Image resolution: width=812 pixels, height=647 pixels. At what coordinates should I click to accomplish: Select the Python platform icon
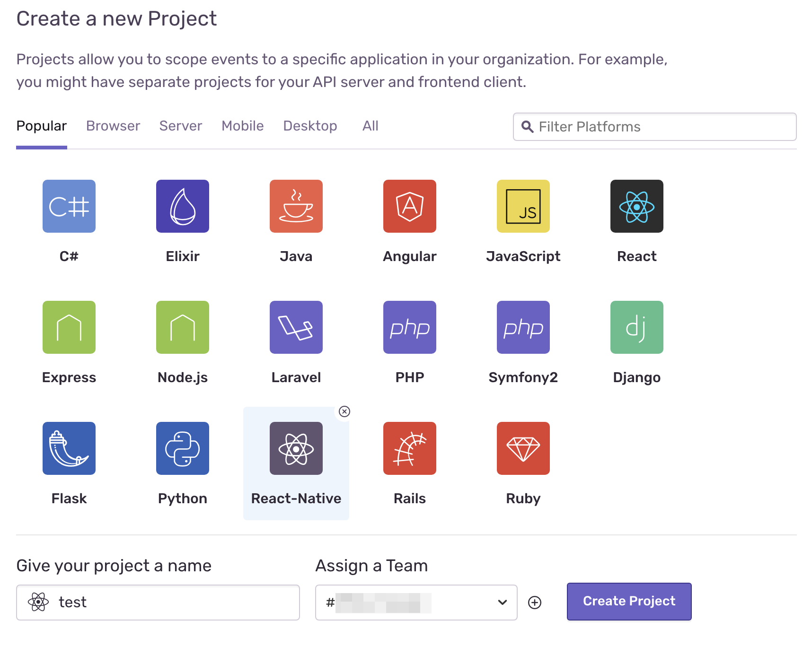[183, 448]
